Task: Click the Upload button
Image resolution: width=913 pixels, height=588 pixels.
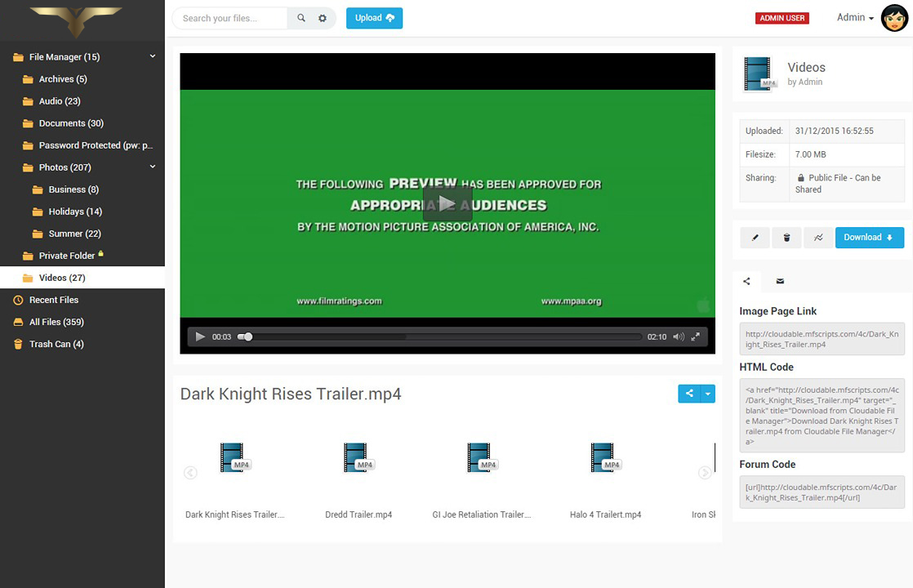Action: click(374, 18)
